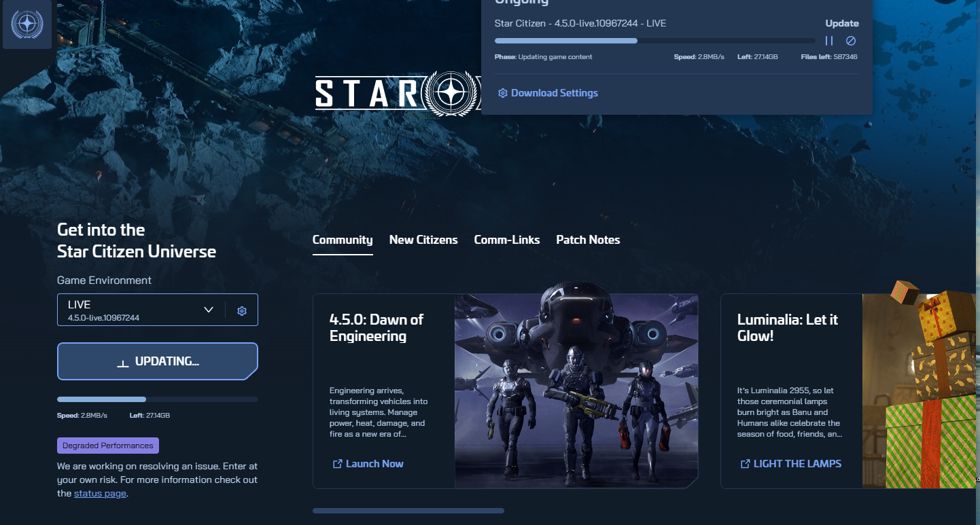Image resolution: width=980 pixels, height=525 pixels.
Task: Click the RSI emblem icon in the top-left corner
Action: coord(27,24)
